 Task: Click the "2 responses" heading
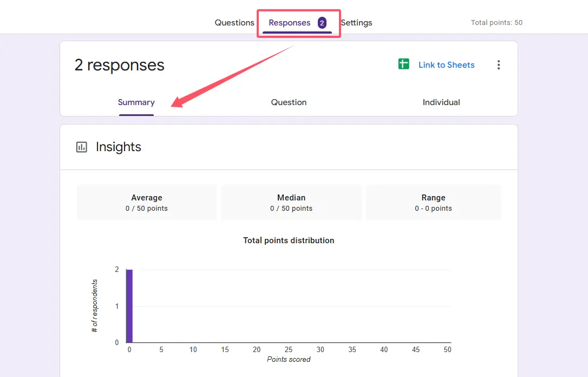[120, 65]
